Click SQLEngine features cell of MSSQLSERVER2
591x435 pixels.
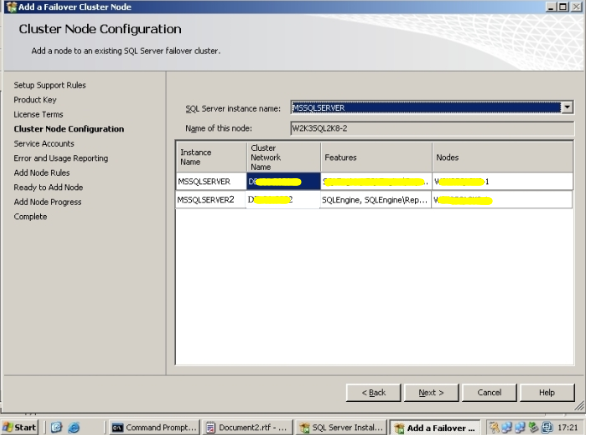click(x=376, y=200)
